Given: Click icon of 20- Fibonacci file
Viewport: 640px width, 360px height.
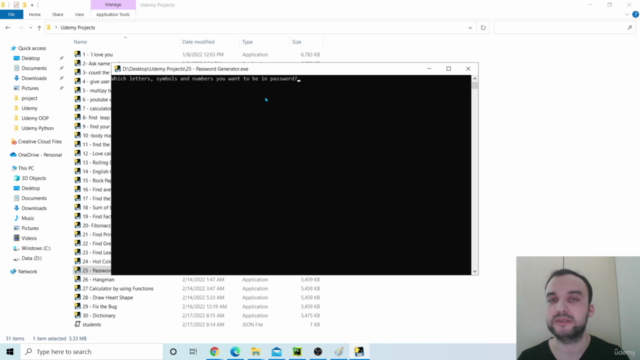Looking at the screenshot, I should (x=78, y=225).
